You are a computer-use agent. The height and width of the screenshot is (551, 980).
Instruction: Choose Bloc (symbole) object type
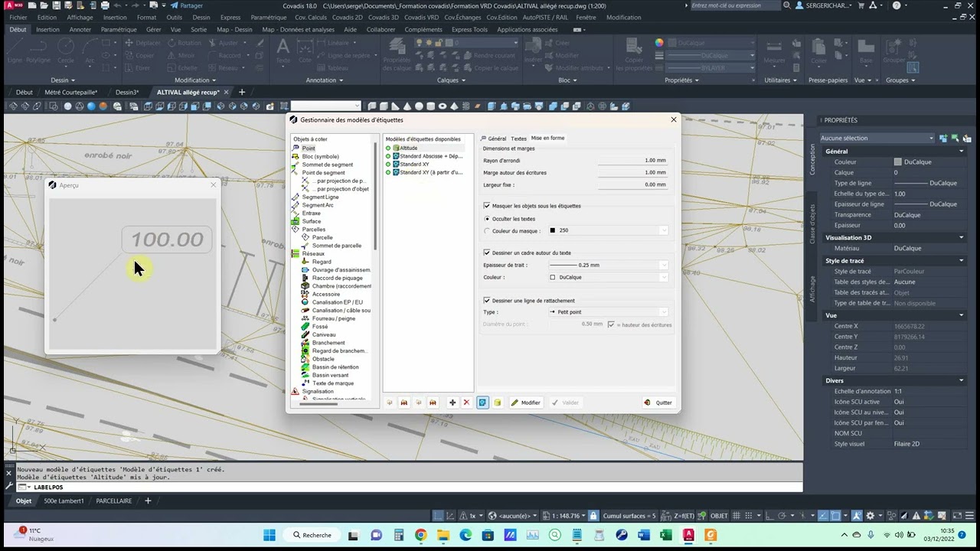[320, 156]
